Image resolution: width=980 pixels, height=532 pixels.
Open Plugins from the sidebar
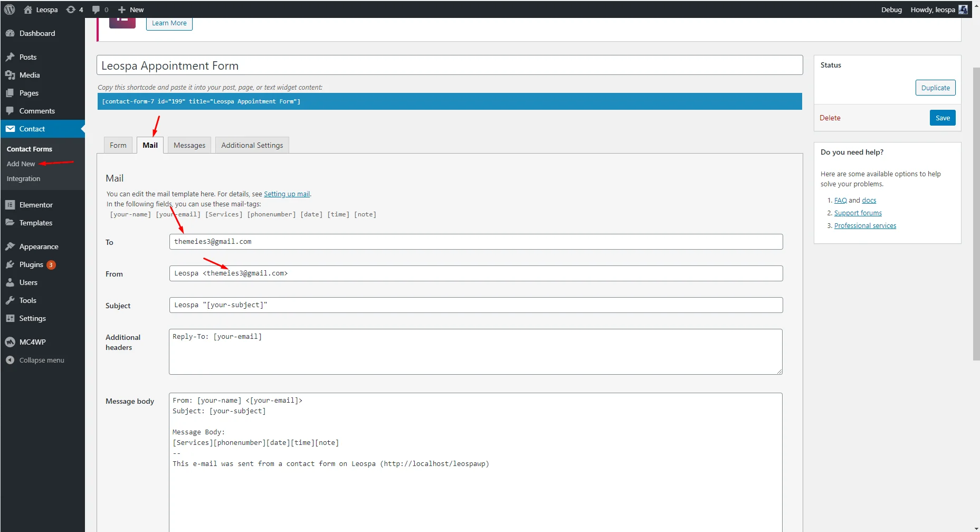tap(31, 264)
